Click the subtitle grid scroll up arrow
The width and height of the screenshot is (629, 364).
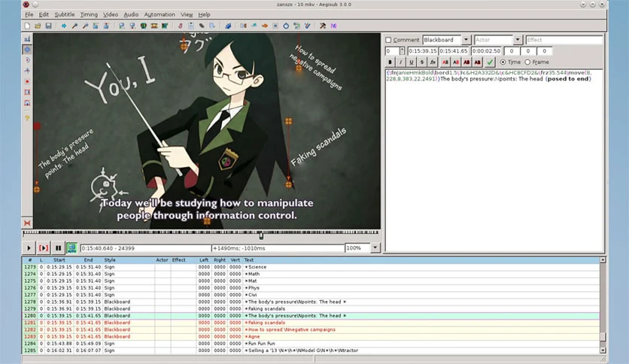pos(603,259)
